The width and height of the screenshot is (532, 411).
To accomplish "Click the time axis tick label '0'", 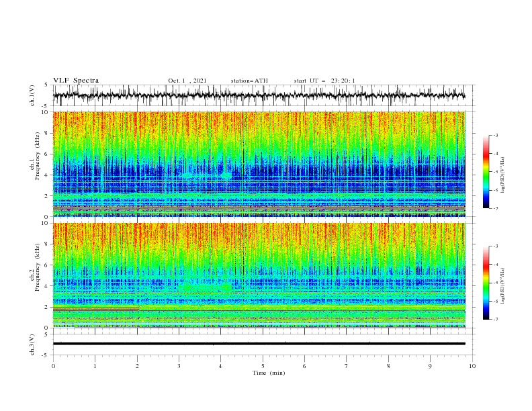I will [x=53, y=366].
